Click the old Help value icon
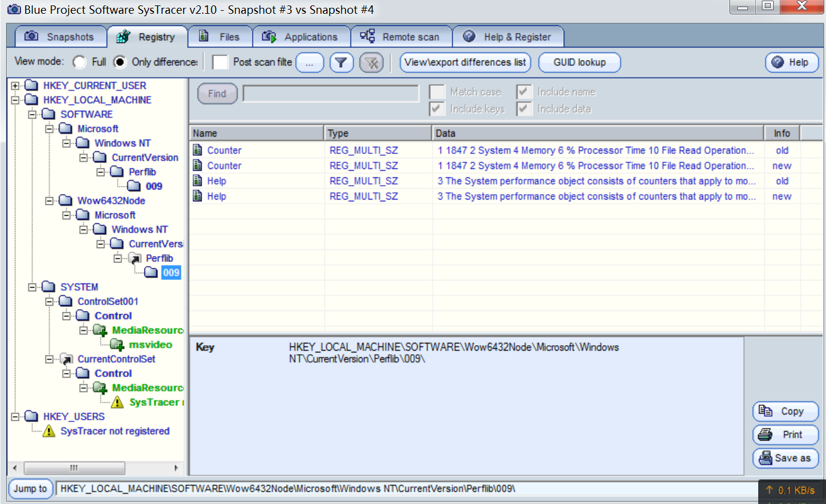826x504 pixels. click(x=197, y=181)
